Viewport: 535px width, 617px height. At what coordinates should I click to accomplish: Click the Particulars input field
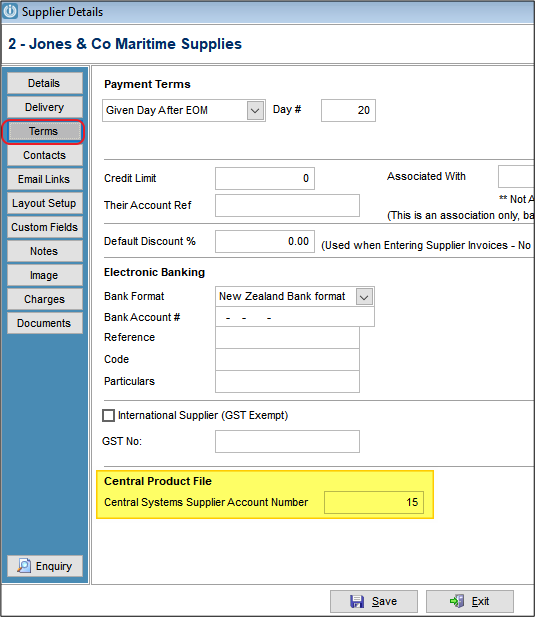coord(287,381)
